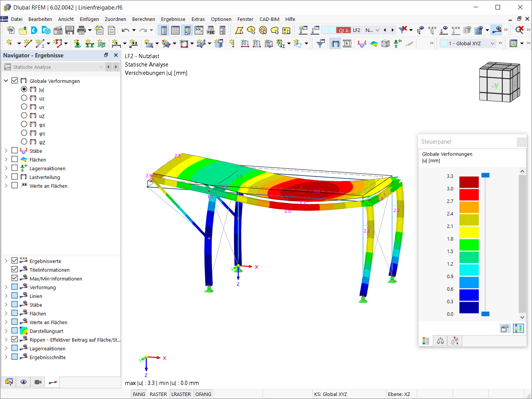532x399 pixels.
Task: Enable the Darstellungsart checkbox
Action: pos(15,331)
